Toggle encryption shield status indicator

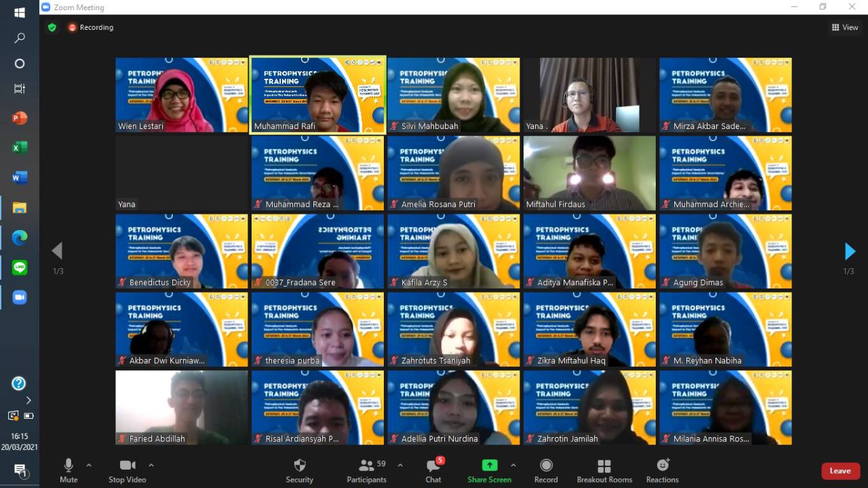tap(52, 27)
